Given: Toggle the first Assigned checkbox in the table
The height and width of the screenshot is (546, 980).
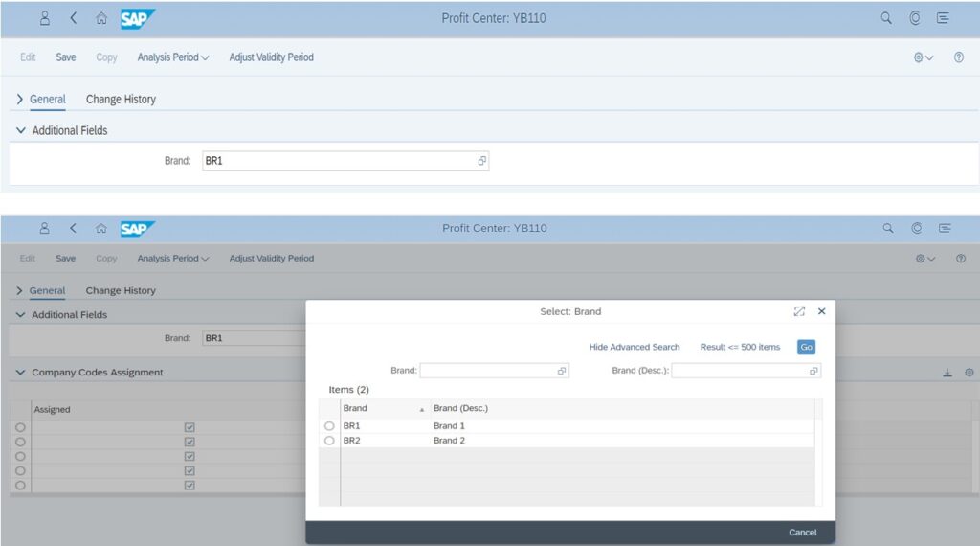Looking at the screenshot, I should (189, 427).
